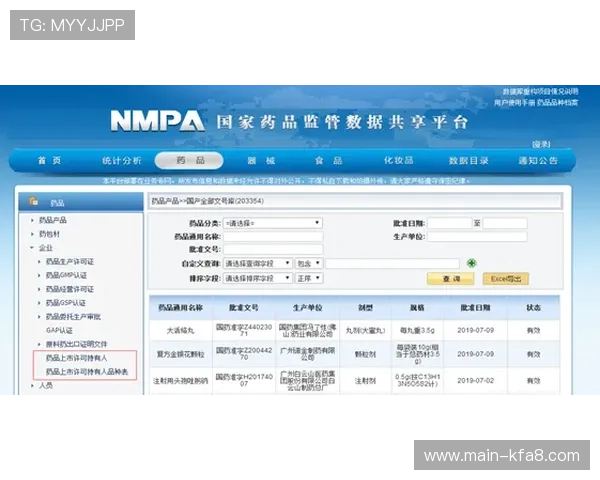Open the 正序 sort order dropdown
The height and width of the screenshot is (480, 600).
(309, 278)
